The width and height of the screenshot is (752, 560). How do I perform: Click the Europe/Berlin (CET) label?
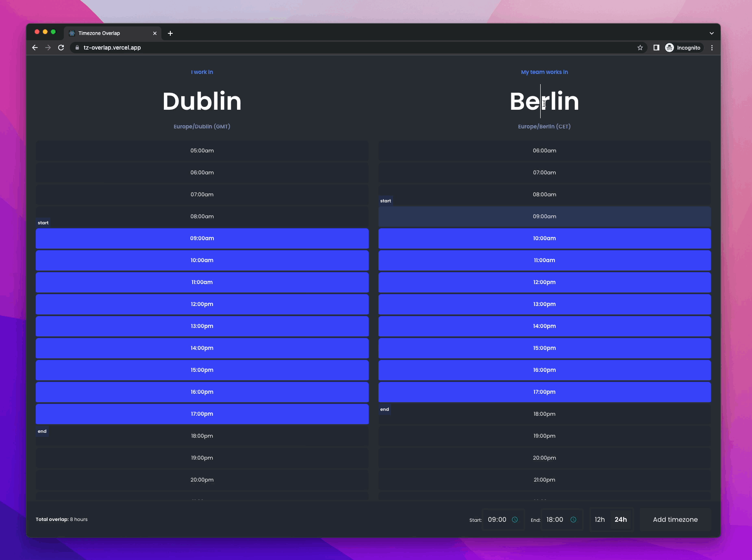[x=544, y=126]
